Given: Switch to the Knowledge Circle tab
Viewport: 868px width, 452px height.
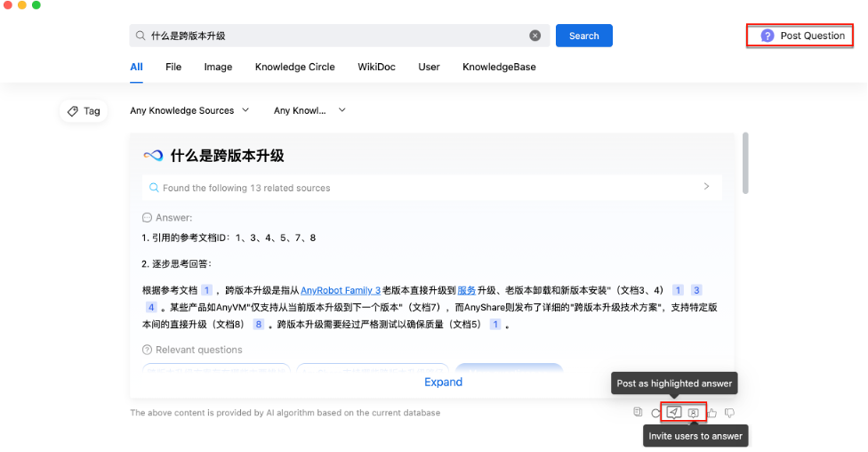Looking at the screenshot, I should (x=294, y=67).
